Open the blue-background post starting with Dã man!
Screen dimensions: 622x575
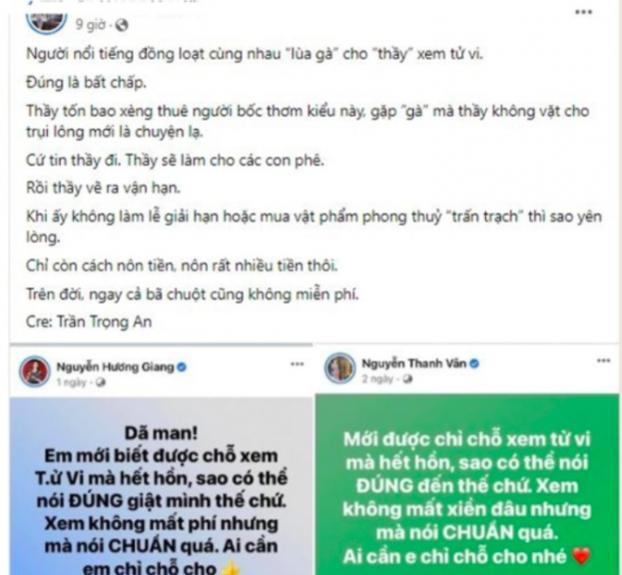pos(161,487)
